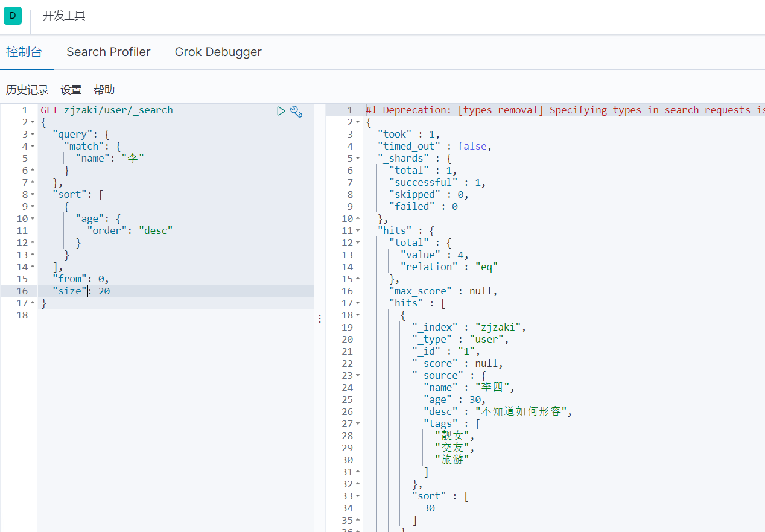
Task: Click the "order": "desc" line
Action: pos(130,231)
